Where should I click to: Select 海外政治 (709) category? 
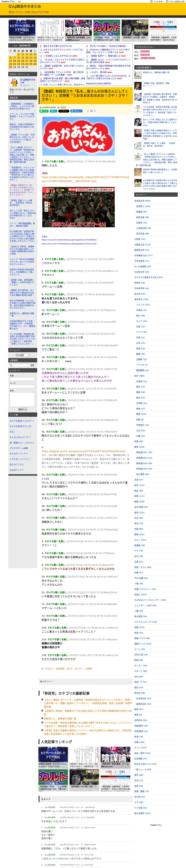click(141, 299)
